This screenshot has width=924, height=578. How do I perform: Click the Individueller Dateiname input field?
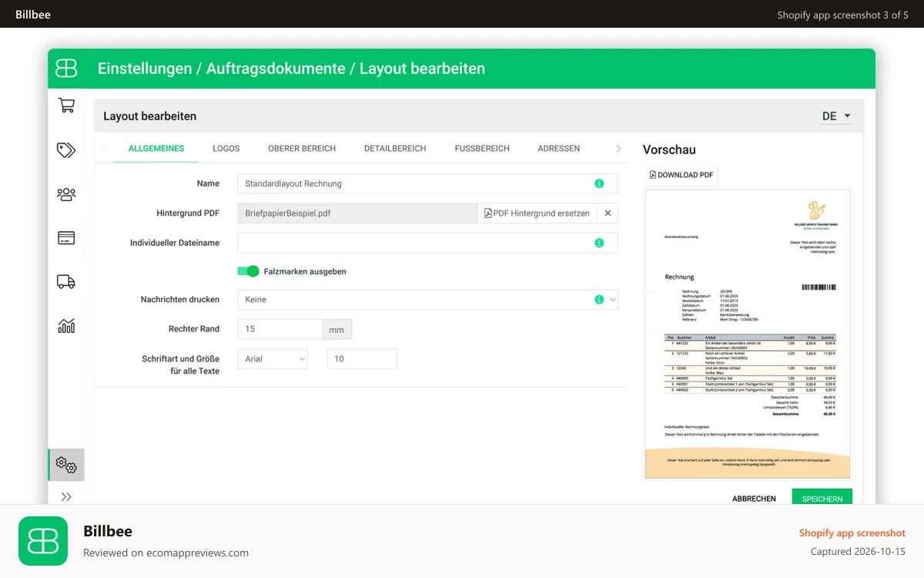[x=427, y=243]
